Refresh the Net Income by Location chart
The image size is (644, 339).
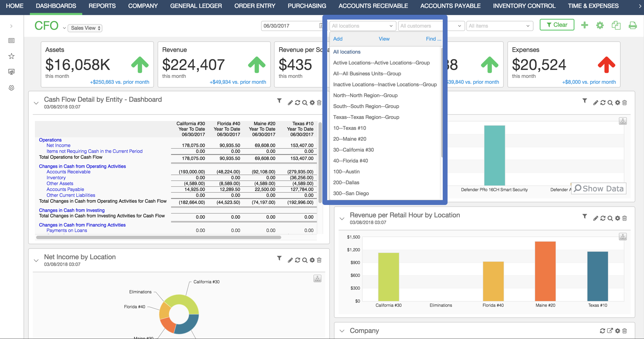click(298, 260)
